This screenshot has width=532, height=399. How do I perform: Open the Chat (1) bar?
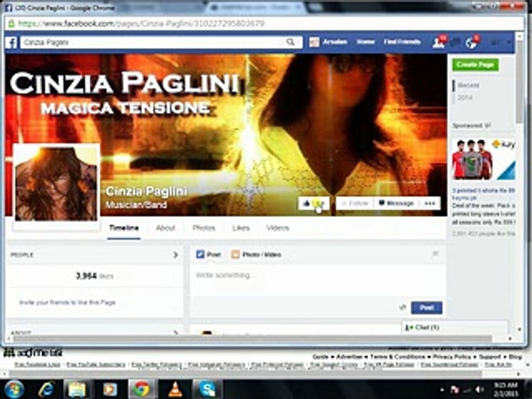click(454, 328)
